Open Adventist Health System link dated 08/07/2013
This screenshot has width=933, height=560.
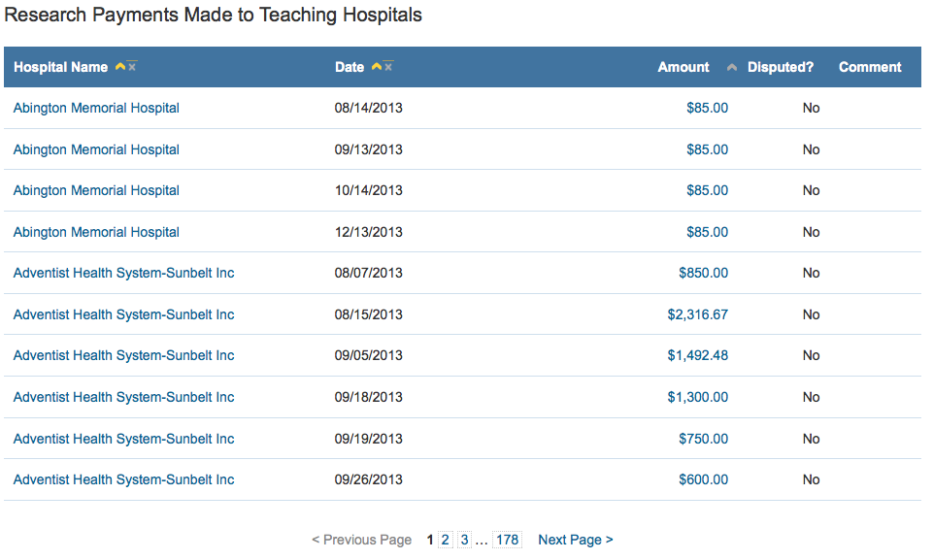point(123,273)
